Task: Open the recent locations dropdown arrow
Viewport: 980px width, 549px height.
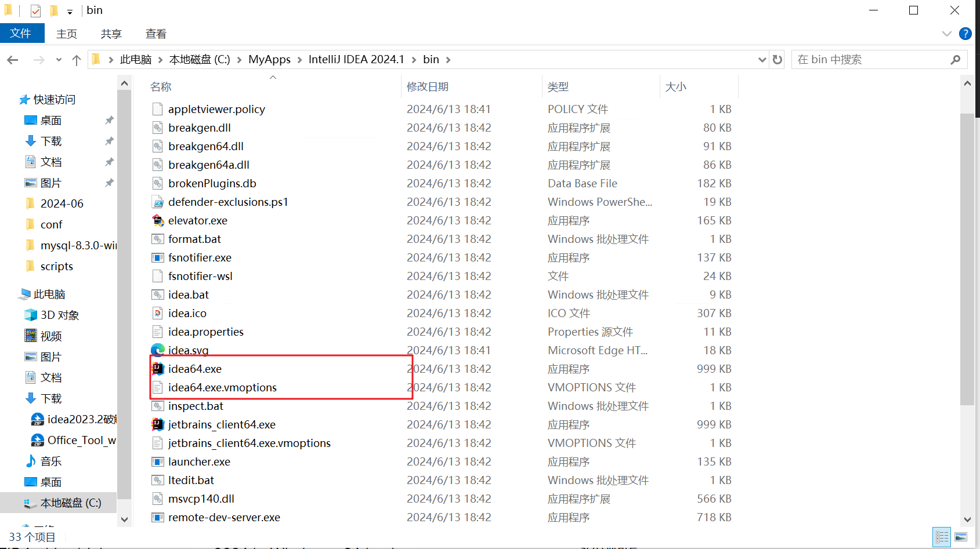Action: click(x=59, y=60)
